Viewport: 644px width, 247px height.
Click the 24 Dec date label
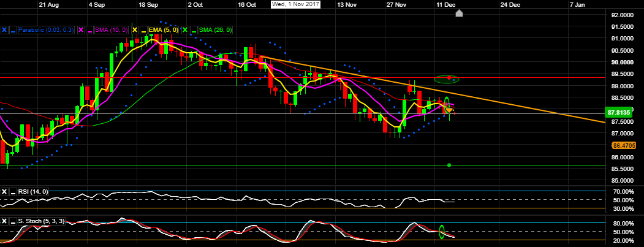[x=510, y=5]
